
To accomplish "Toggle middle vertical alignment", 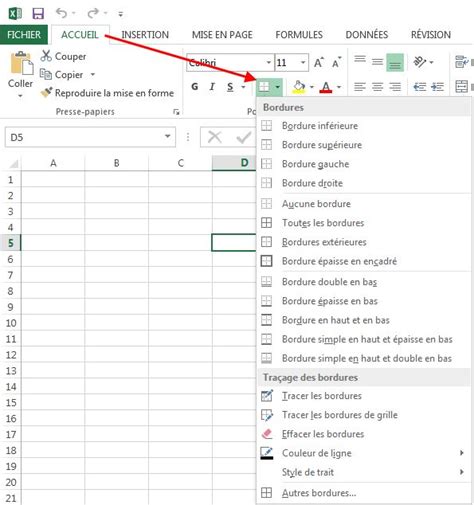I will (x=377, y=62).
